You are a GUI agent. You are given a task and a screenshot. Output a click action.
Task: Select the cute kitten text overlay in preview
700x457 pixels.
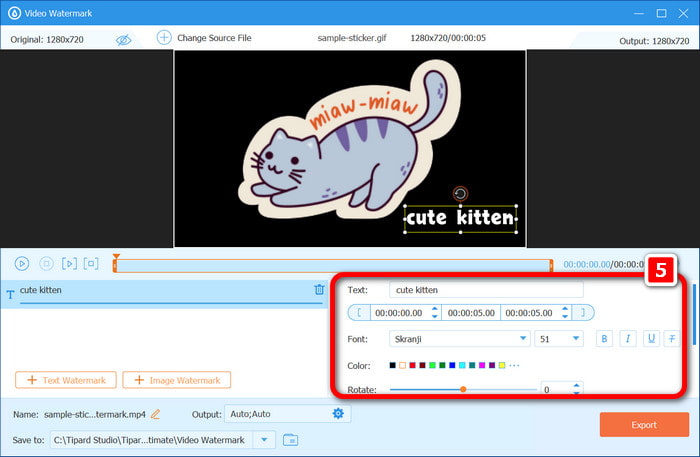(x=460, y=218)
